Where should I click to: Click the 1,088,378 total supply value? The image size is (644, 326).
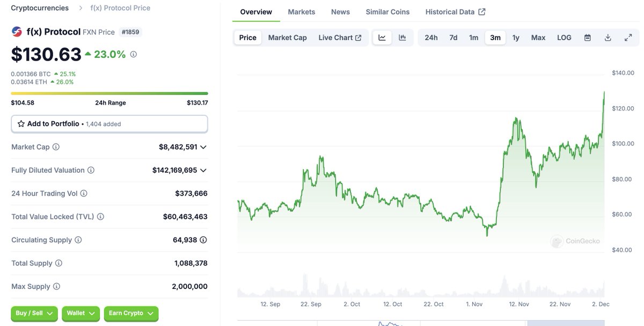(191, 263)
